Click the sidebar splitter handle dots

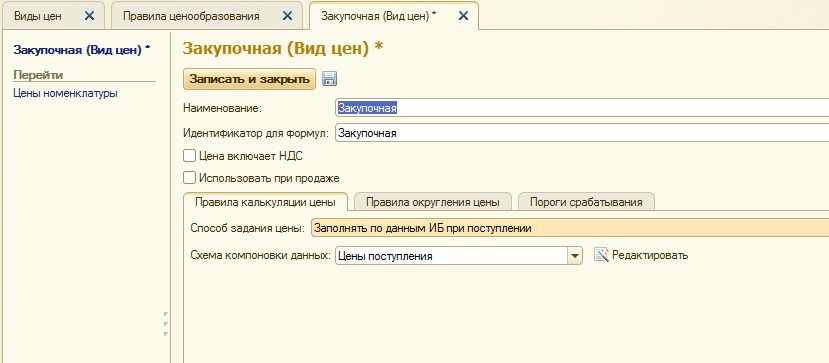[165, 324]
